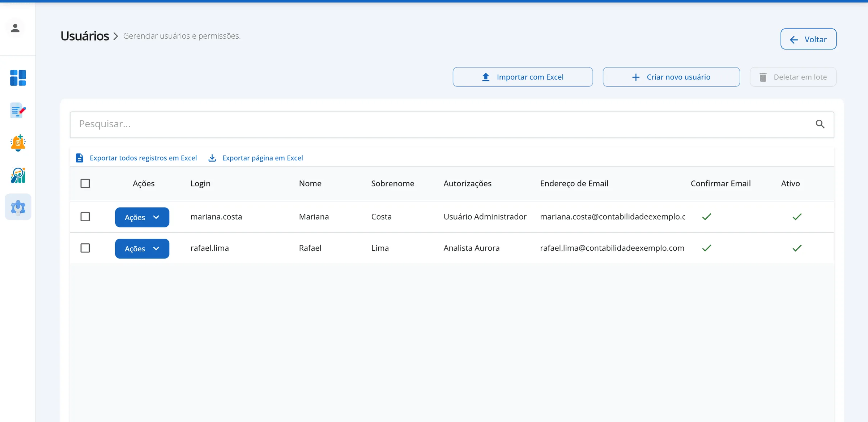Open the alert bell icon in sidebar
Image resolution: width=868 pixels, height=422 pixels.
click(x=18, y=143)
